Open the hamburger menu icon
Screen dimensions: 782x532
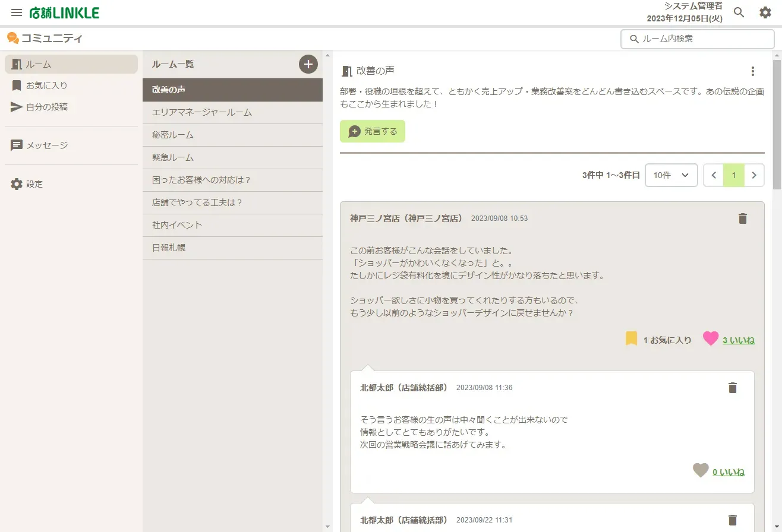point(17,12)
